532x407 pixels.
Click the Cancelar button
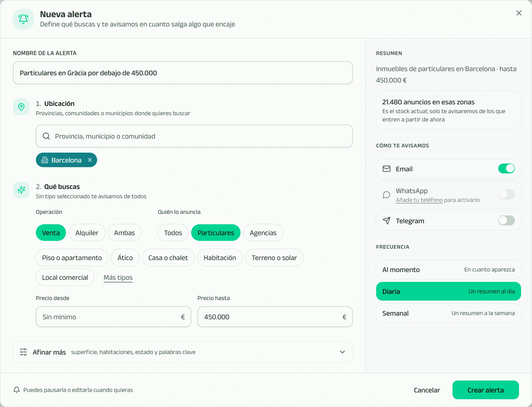[427, 390]
